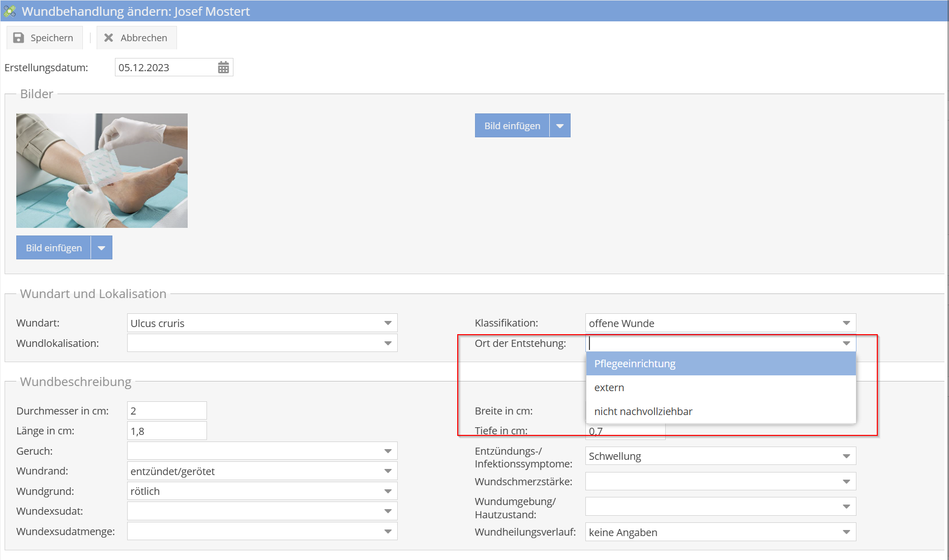Open the Erstellungsdatum calendar picker icon
The width and height of the screenshot is (949, 560).
click(x=223, y=68)
